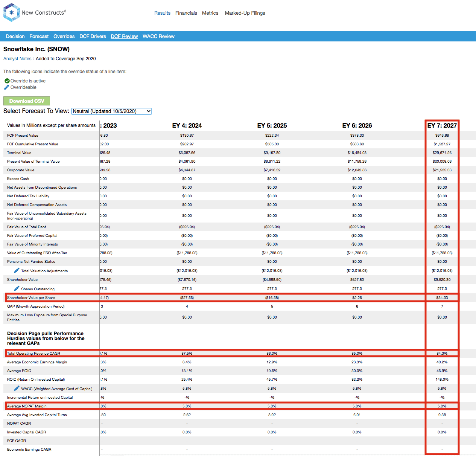Click the EY 5: 2025 column header
Viewport: 476px width, 456px height.
(x=272, y=125)
